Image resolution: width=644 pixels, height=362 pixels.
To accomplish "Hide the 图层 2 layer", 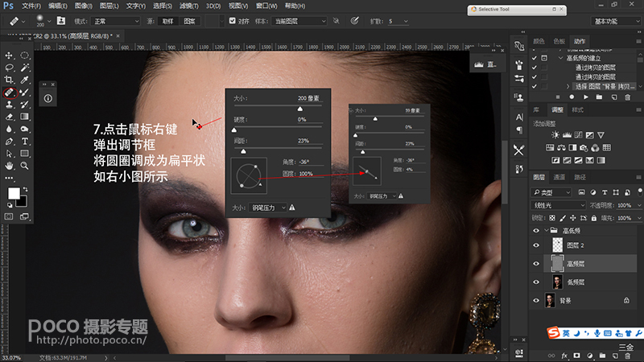I will coord(537,245).
